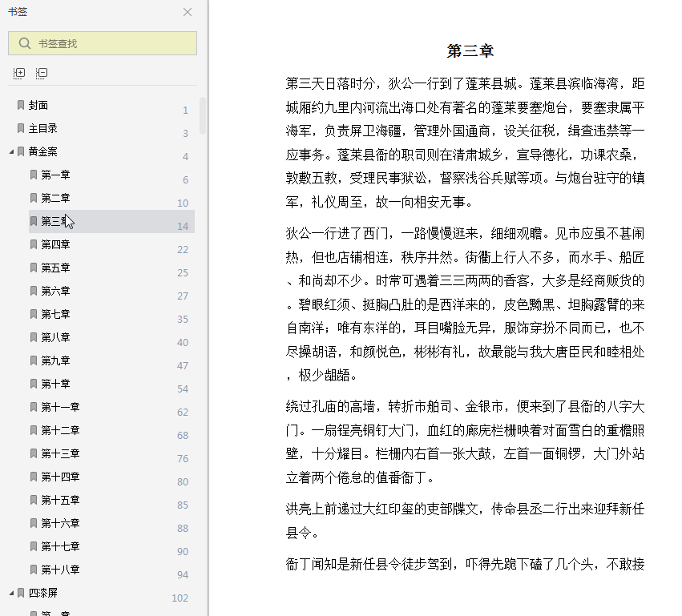Click page number 62 beside 第十一章
682x616 pixels.
pyautogui.click(x=183, y=412)
